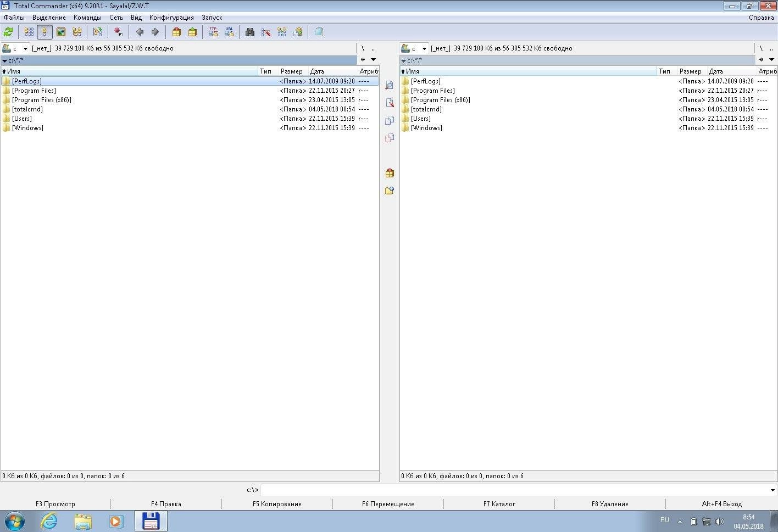The image size is (778, 532).
Task: Click the toolbar Unpack files icon
Action: point(192,32)
